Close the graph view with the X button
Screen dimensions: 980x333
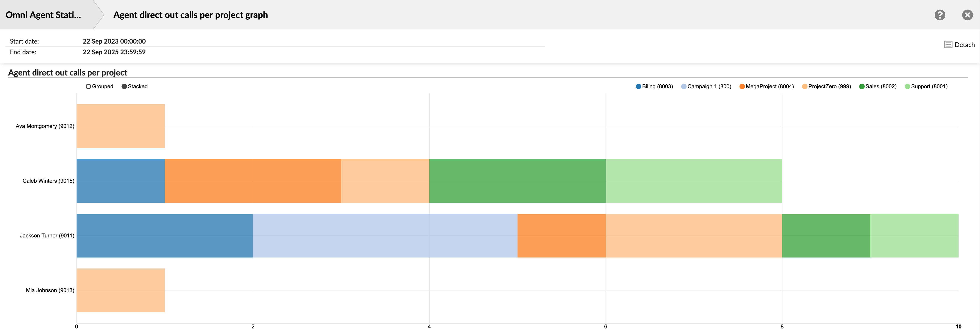(x=967, y=15)
